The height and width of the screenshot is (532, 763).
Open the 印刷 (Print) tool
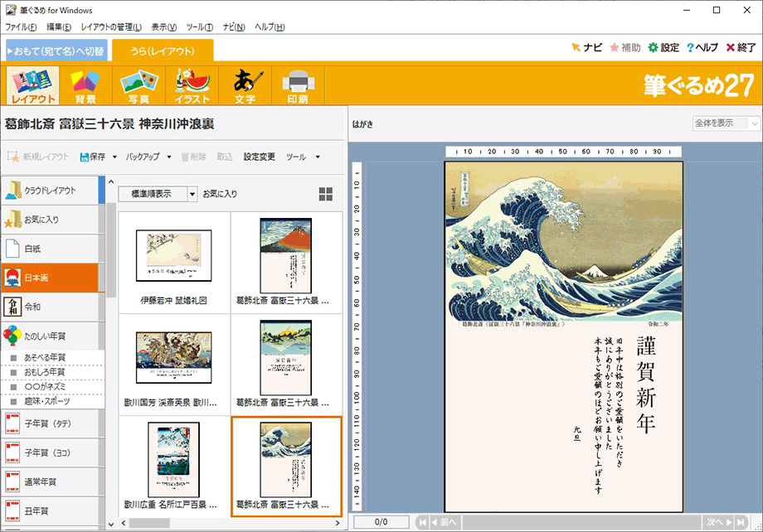298,85
